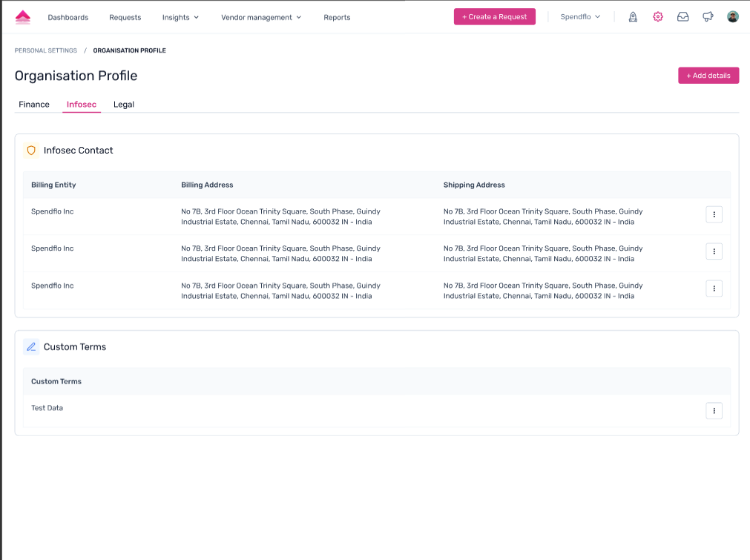The image size is (750, 560).
Task: Open the rocket launch icon
Action: (x=633, y=17)
